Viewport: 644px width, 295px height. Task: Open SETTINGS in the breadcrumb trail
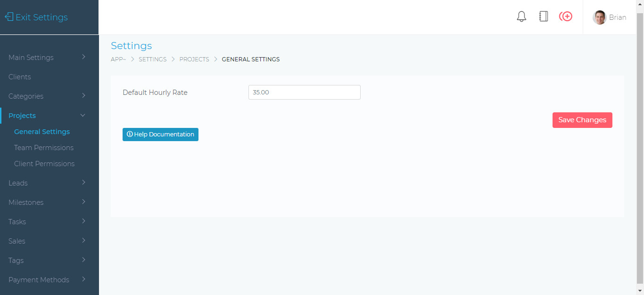click(x=152, y=59)
